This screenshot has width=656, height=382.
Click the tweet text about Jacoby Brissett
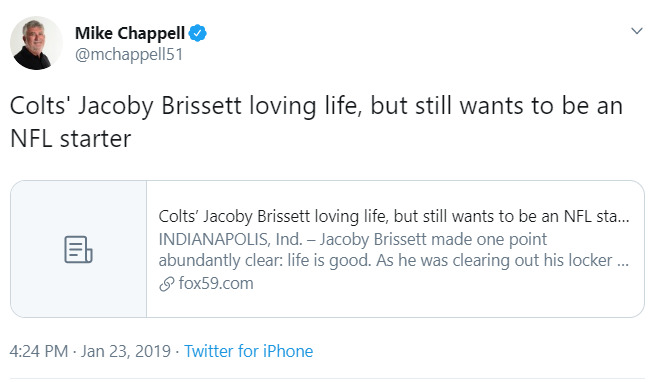coord(316,122)
